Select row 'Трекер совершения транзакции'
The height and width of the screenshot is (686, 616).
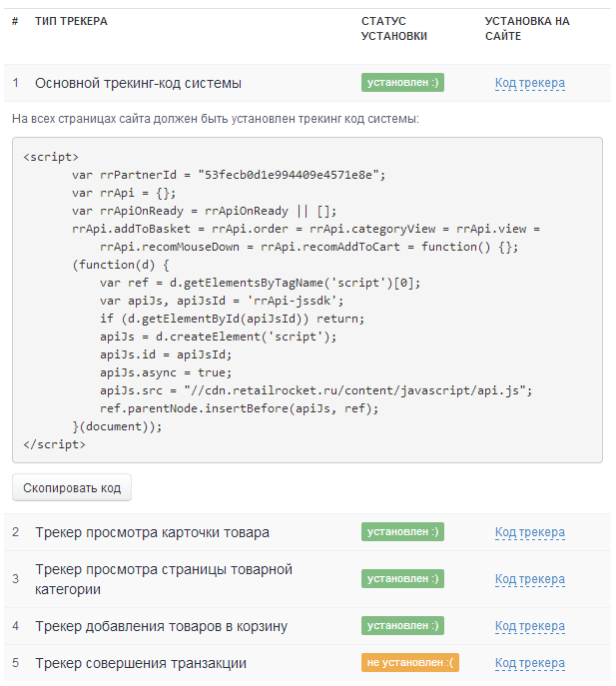[x=308, y=663]
